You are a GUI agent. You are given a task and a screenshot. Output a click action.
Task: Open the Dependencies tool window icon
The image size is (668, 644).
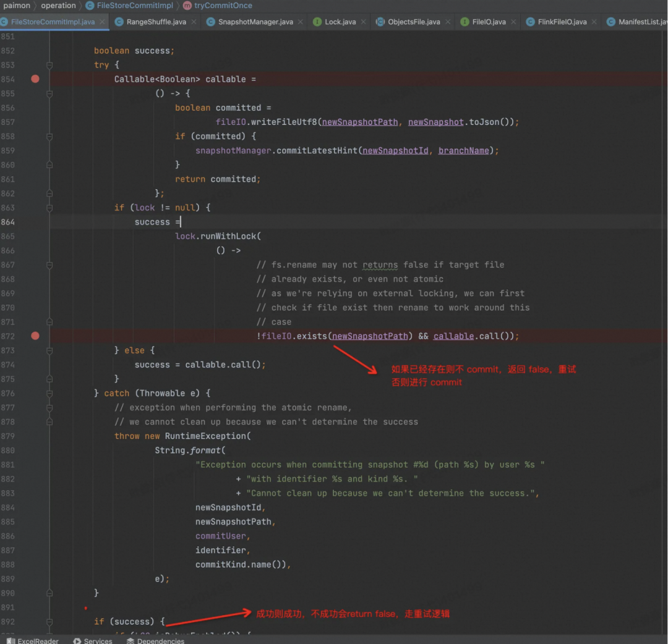tap(131, 641)
